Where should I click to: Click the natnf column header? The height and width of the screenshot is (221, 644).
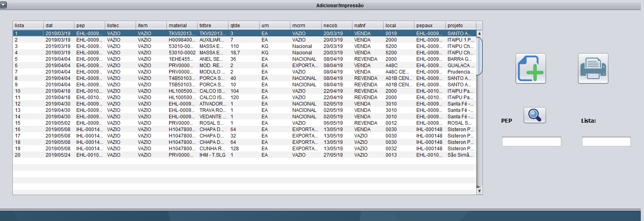click(368, 25)
